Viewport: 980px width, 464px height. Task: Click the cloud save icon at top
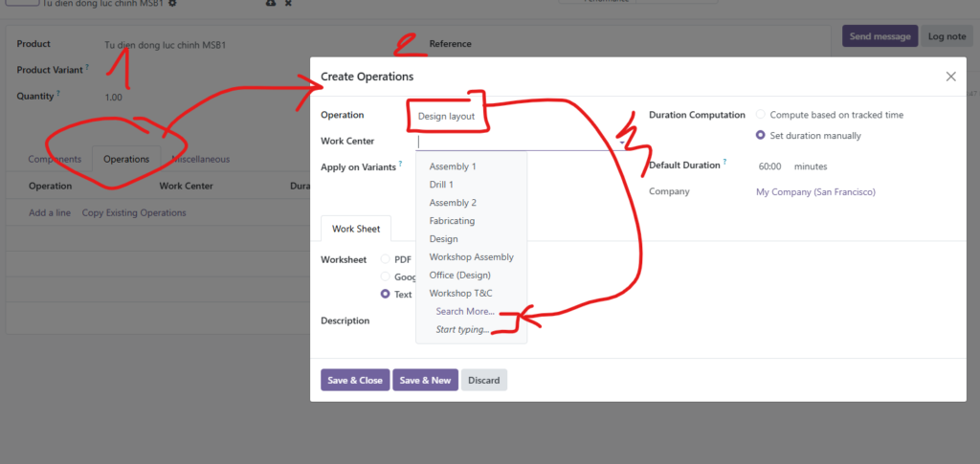point(270,4)
